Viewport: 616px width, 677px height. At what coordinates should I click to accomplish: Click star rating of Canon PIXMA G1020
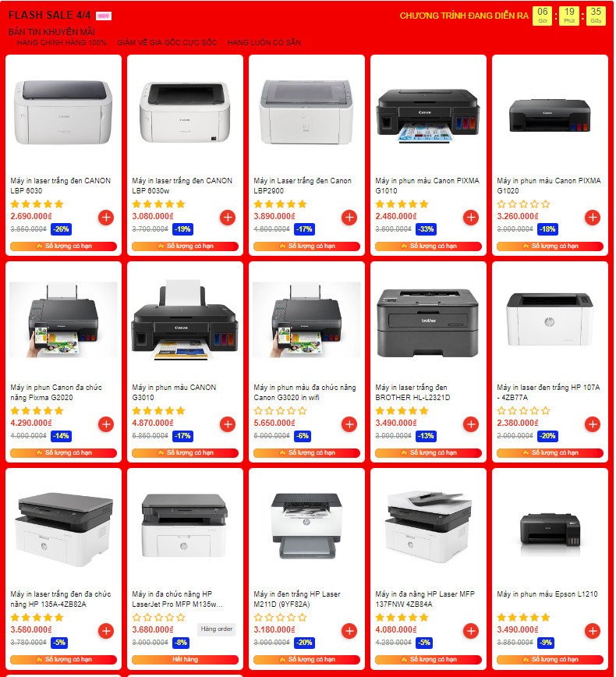523,204
